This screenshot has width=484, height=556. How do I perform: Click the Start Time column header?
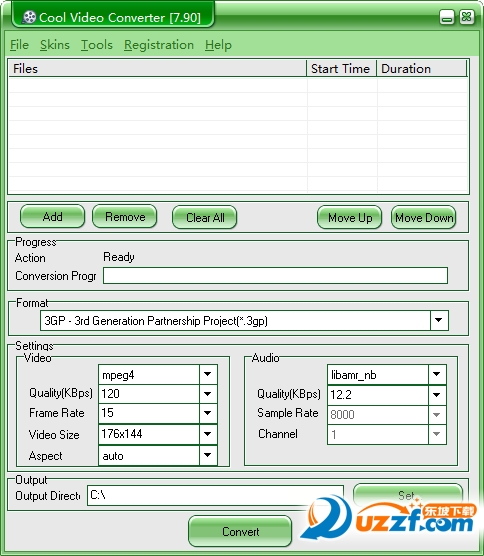click(341, 68)
